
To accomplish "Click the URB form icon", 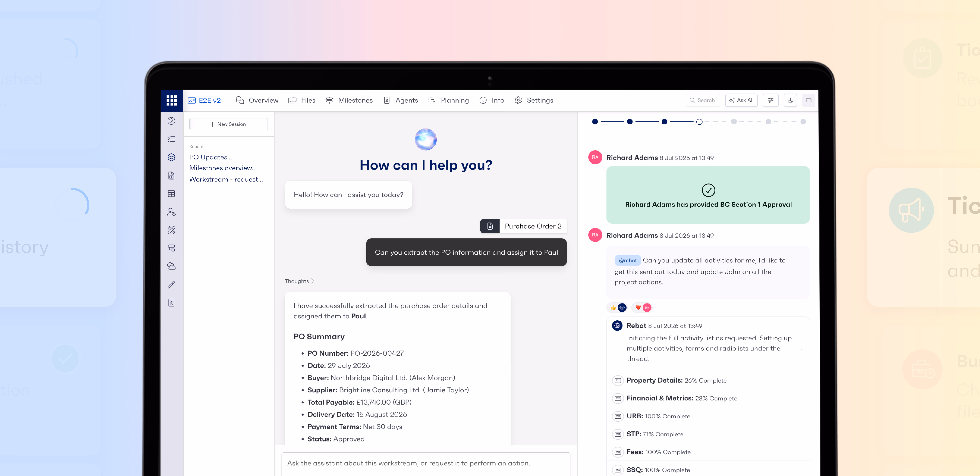I will (618, 416).
